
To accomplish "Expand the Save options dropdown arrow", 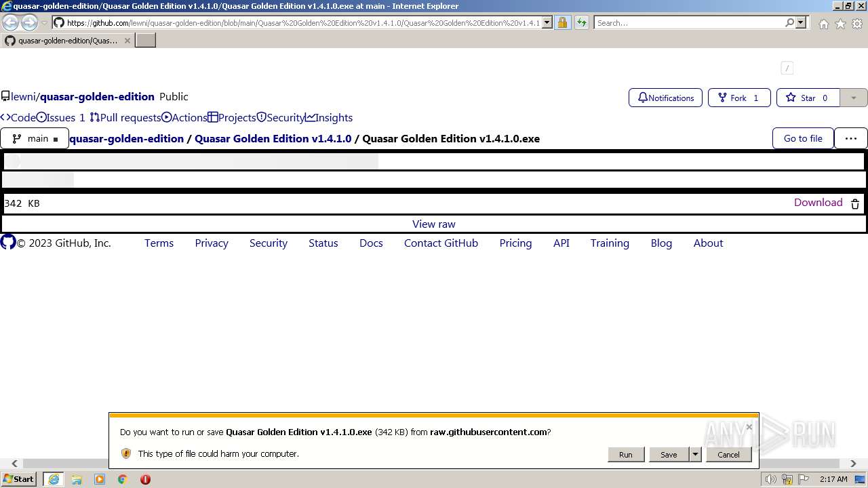I will (x=695, y=454).
